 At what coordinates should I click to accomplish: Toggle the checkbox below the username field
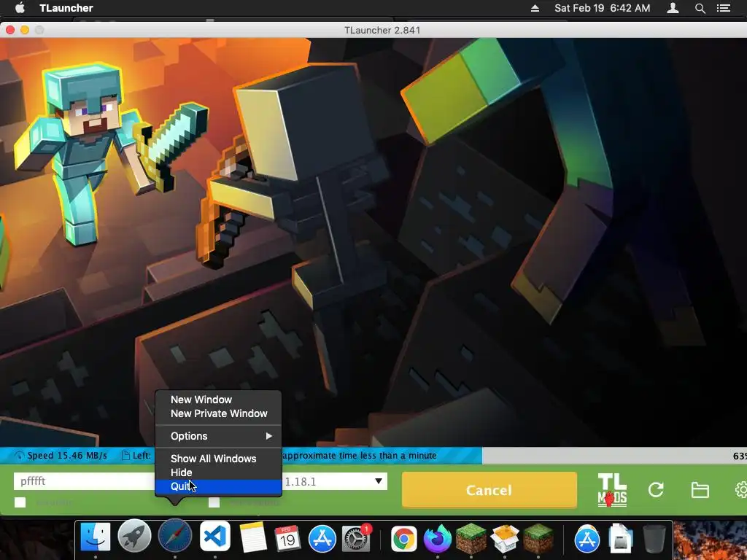[x=20, y=502]
